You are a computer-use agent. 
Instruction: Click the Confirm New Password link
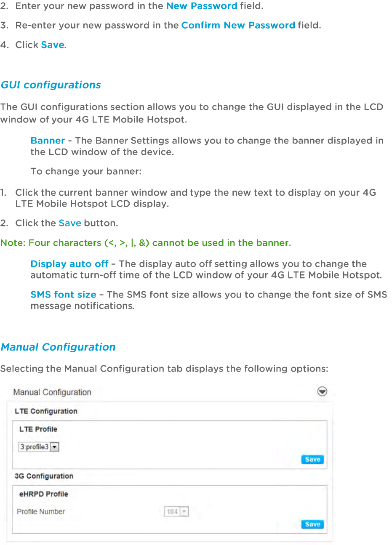click(x=238, y=25)
